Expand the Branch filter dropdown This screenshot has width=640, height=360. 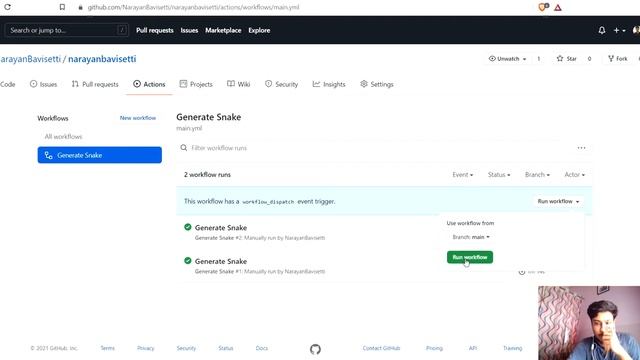(x=537, y=175)
